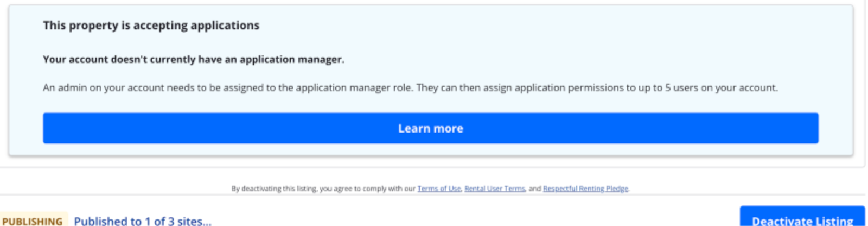Click the words 'on your account.' ending the paragraph
Screen dimensions: 868x226
point(739,87)
